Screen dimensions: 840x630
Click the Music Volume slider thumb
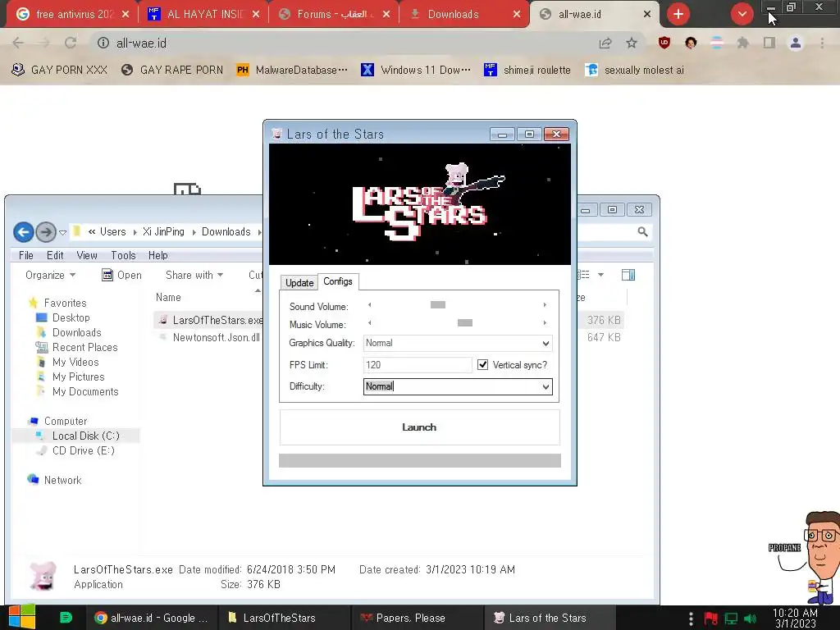tap(465, 322)
